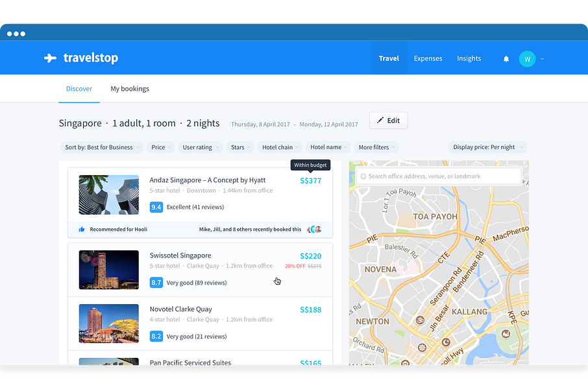The height and width of the screenshot is (389, 588).
Task: Open Sort by: Best for Business dropdown
Action: [102, 147]
